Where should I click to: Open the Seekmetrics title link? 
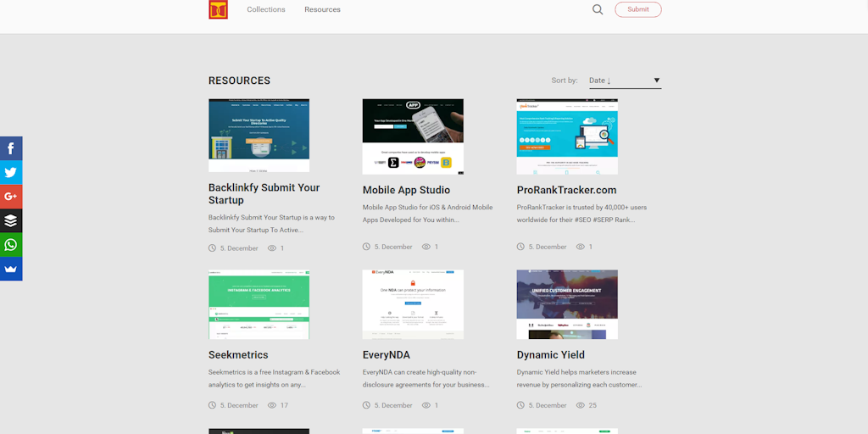pos(238,355)
